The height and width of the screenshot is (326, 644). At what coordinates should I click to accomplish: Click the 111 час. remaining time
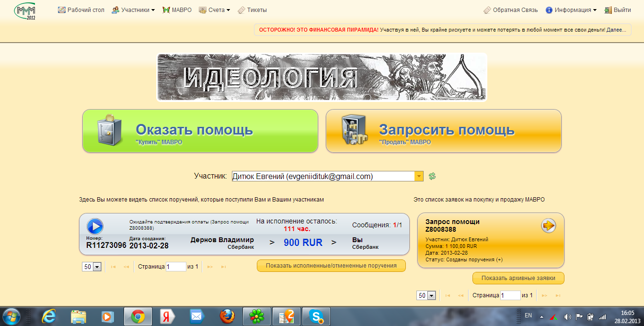(297, 229)
